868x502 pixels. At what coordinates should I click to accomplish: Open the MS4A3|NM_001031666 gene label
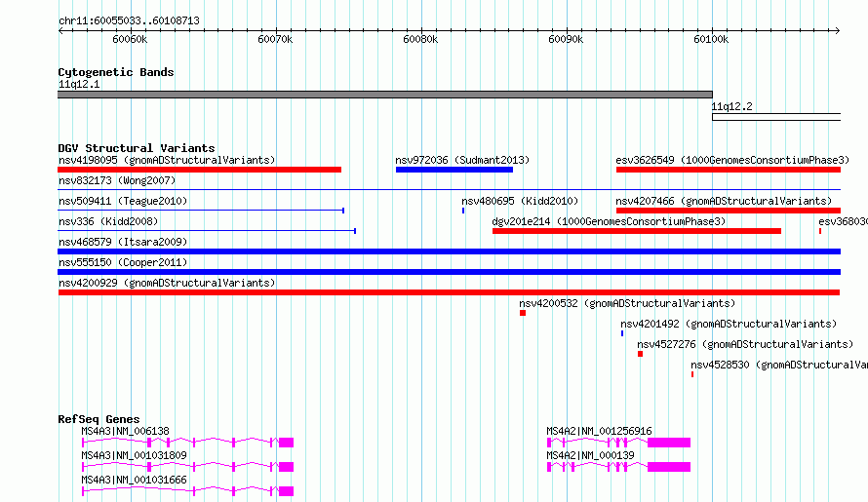[x=134, y=480]
